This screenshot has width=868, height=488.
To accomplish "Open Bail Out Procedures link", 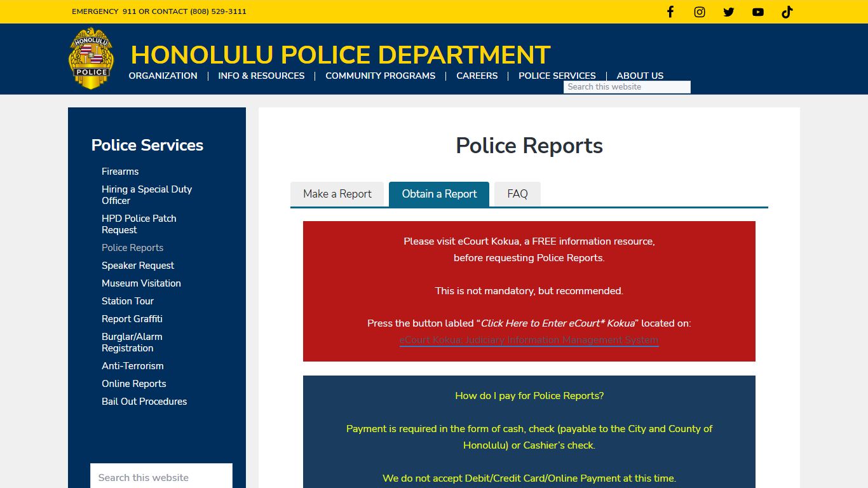I will click(144, 402).
